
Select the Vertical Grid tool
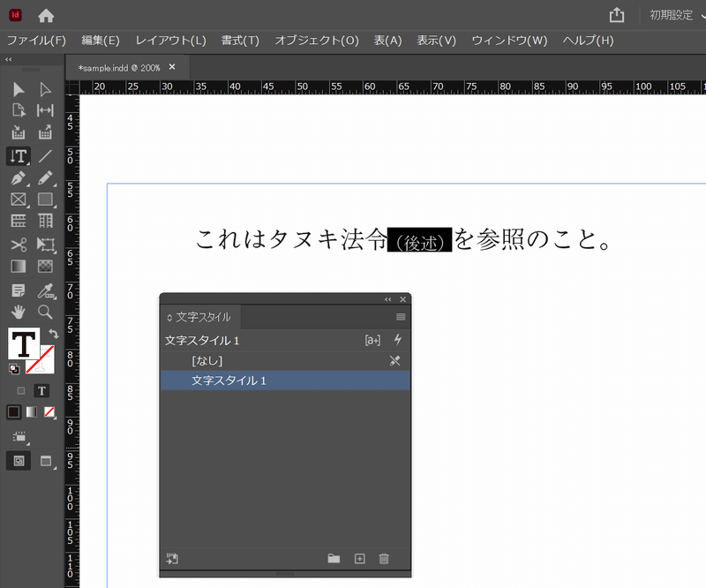45,221
